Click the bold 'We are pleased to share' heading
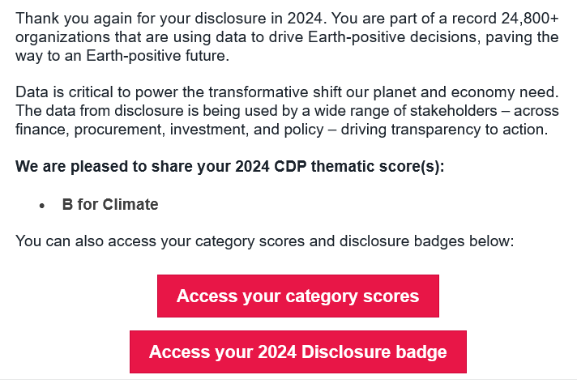 (230, 167)
